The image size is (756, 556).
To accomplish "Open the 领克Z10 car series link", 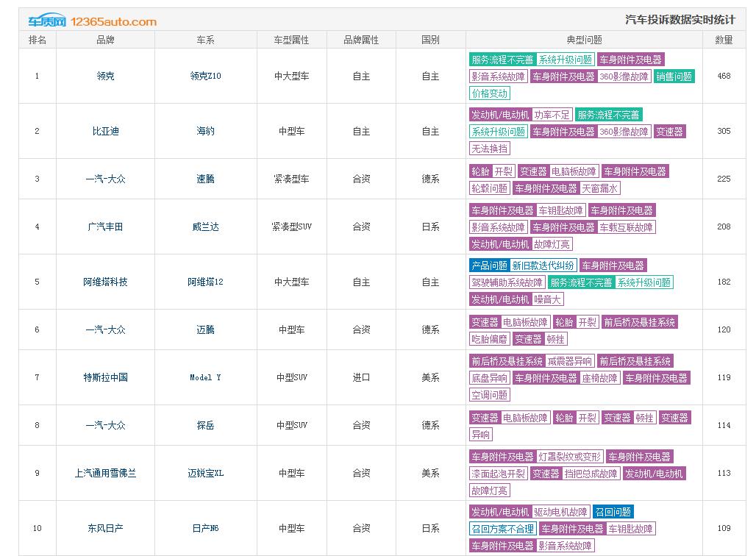I will tap(205, 76).
